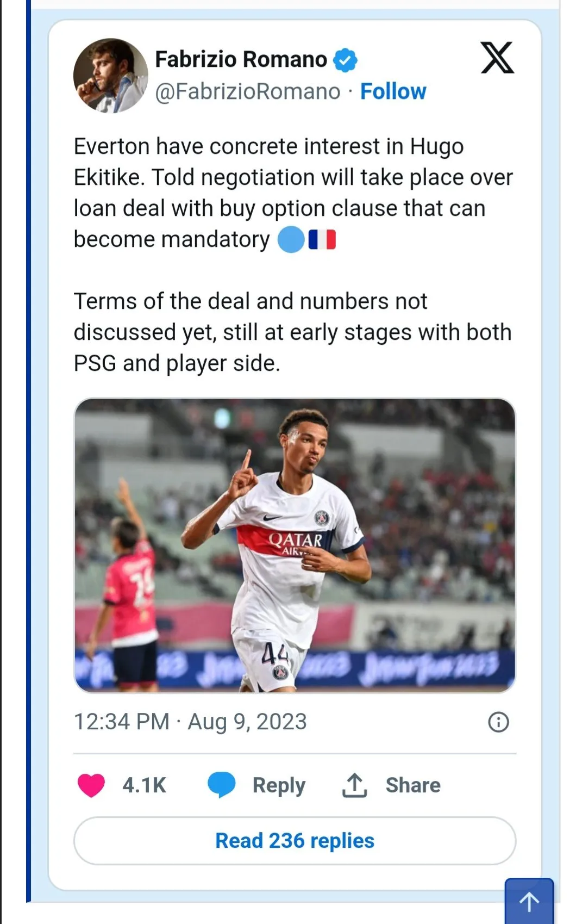Open the Ekitike PSG match photo
The image size is (576, 924).
[295, 545]
